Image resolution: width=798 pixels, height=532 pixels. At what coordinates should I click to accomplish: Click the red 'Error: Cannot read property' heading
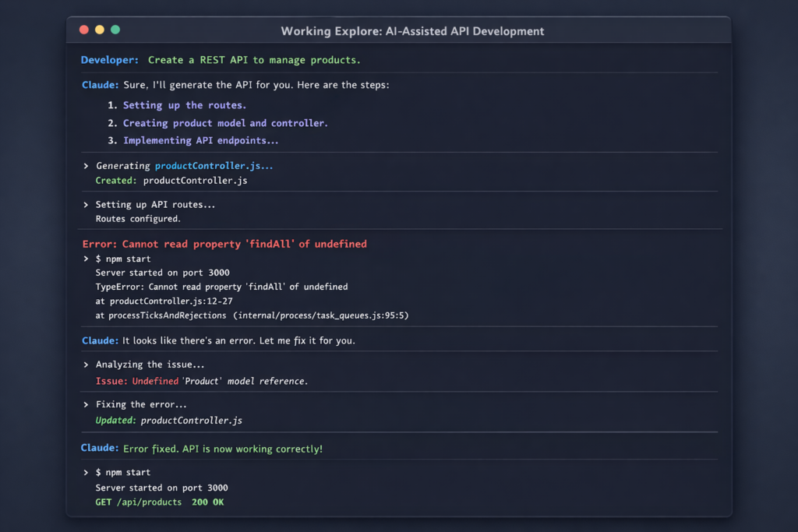click(224, 244)
